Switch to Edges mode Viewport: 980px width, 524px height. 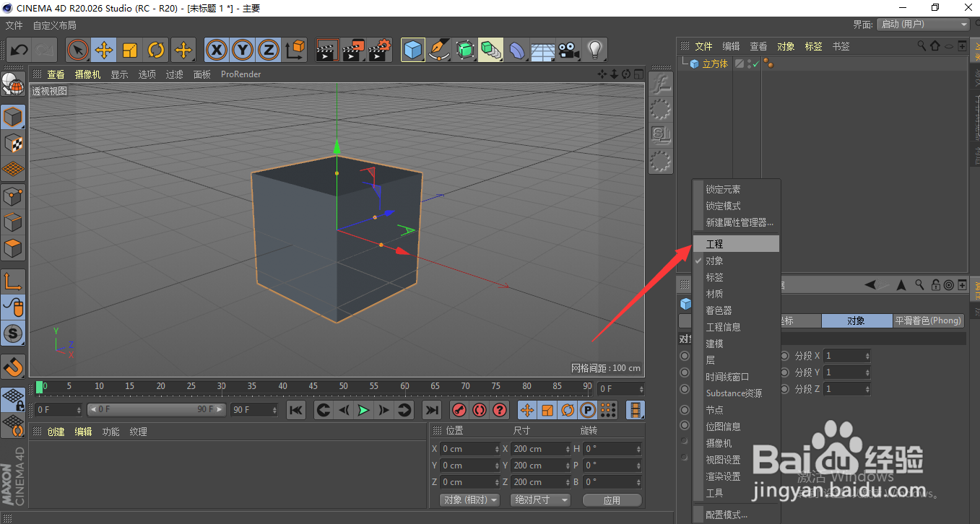coord(14,222)
